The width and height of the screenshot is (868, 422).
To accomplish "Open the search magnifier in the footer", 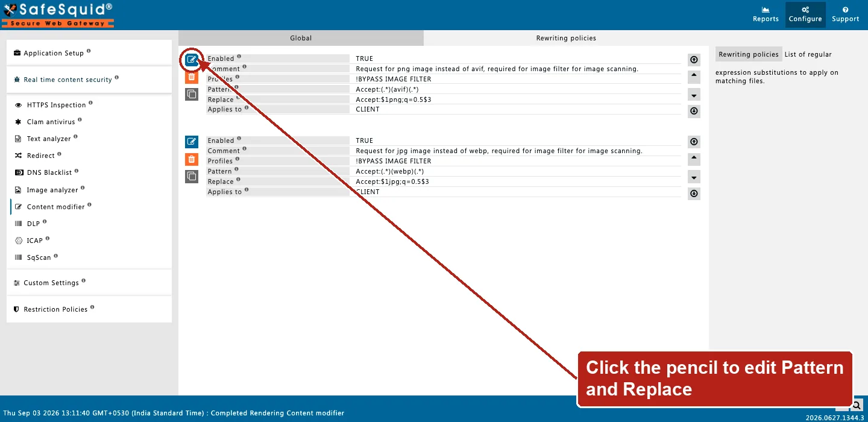I will point(857,405).
